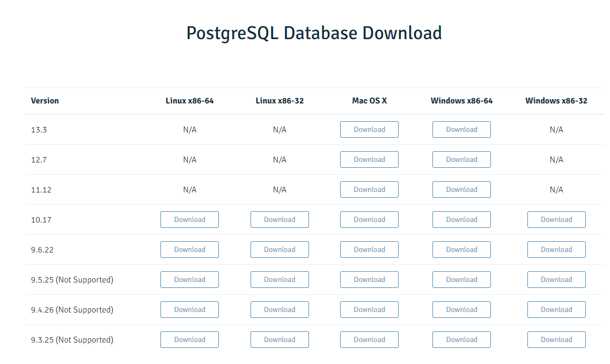Download PostgreSQL 9.4.26 for Linux x86-32

click(x=280, y=309)
